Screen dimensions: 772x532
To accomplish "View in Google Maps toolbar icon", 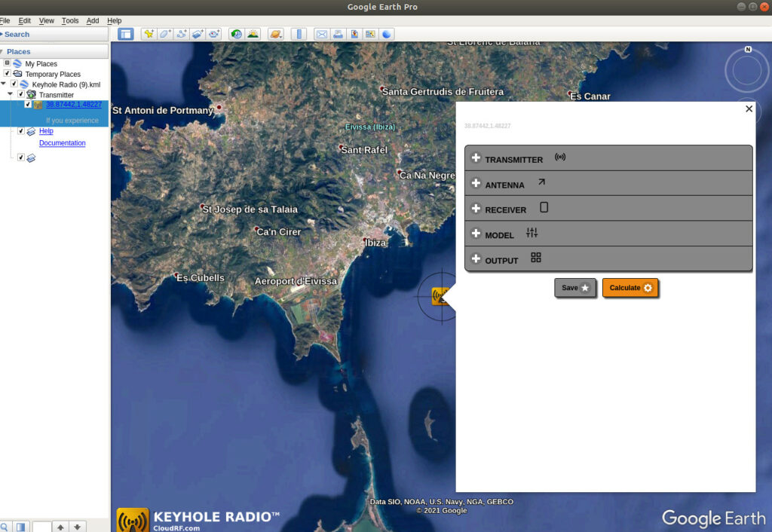I will (x=370, y=34).
